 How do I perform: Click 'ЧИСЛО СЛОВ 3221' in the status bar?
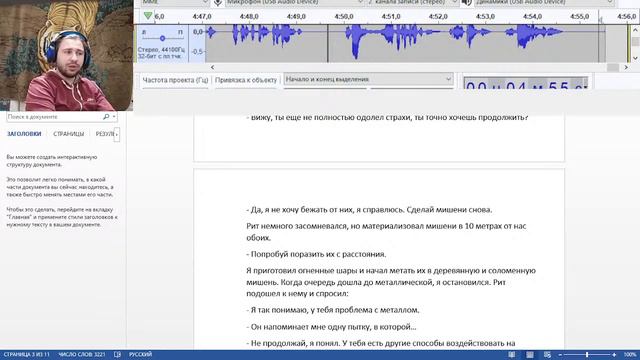click(x=82, y=354)
